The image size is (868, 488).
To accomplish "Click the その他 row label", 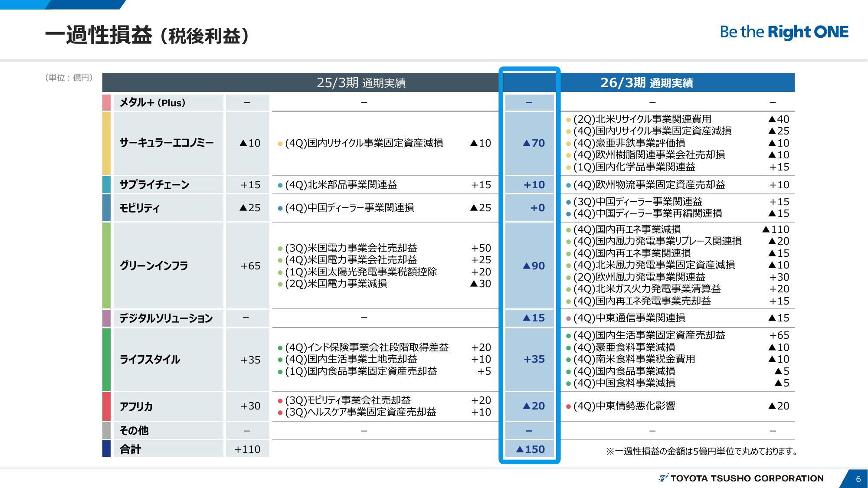I will tap(134, 431).
